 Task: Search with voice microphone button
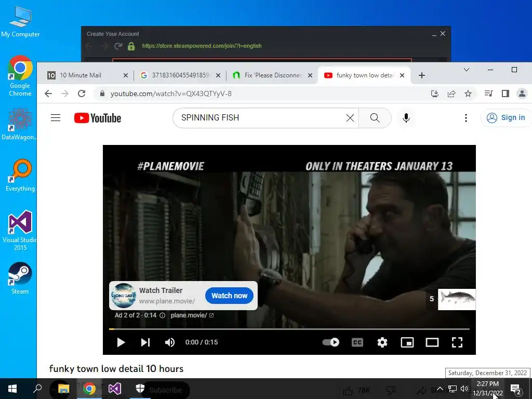pyautogui.click(x=406, y=118)
